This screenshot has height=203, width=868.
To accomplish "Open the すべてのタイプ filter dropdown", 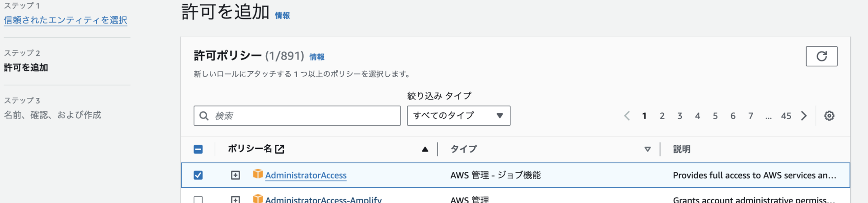I will [x=458, y=116].
